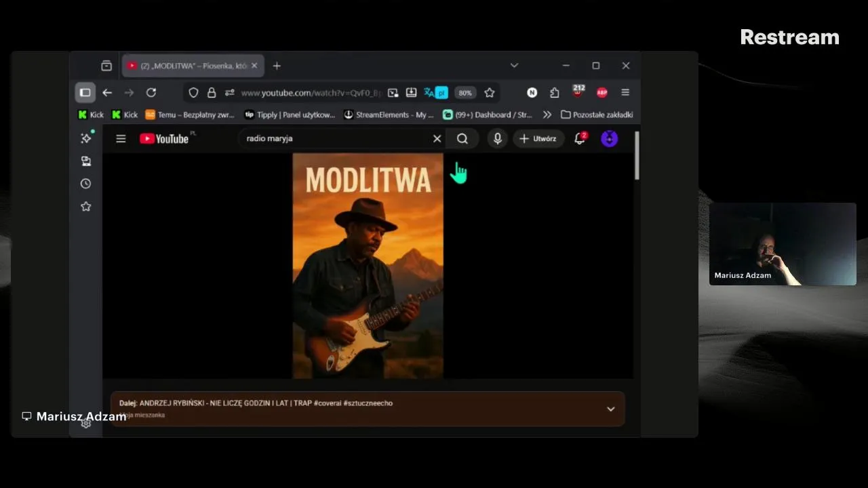The height and width of the screenshot is (488, 868).
Task: Bookmark this page with star icon
Action: [x=490, y=93]
